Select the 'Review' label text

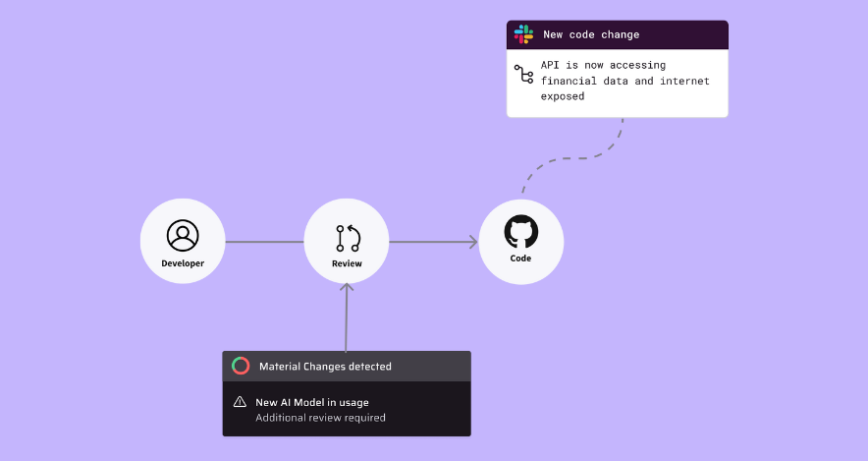pyautogui.click(x=347, y=263)
